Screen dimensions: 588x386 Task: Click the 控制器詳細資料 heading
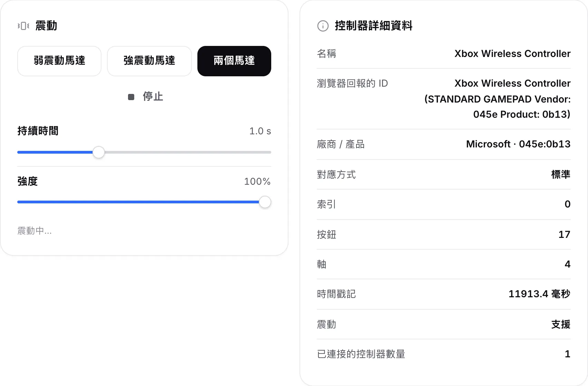(x=374, y=26)
